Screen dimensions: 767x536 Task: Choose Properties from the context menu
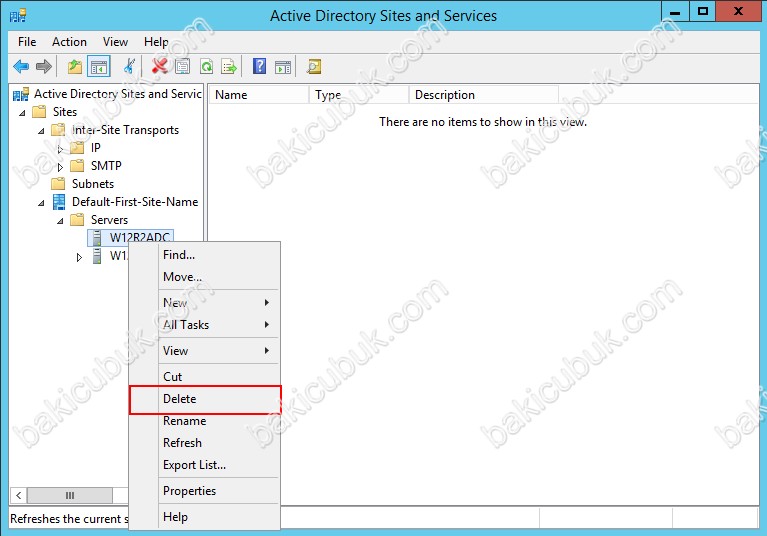[x=205, y=491]
